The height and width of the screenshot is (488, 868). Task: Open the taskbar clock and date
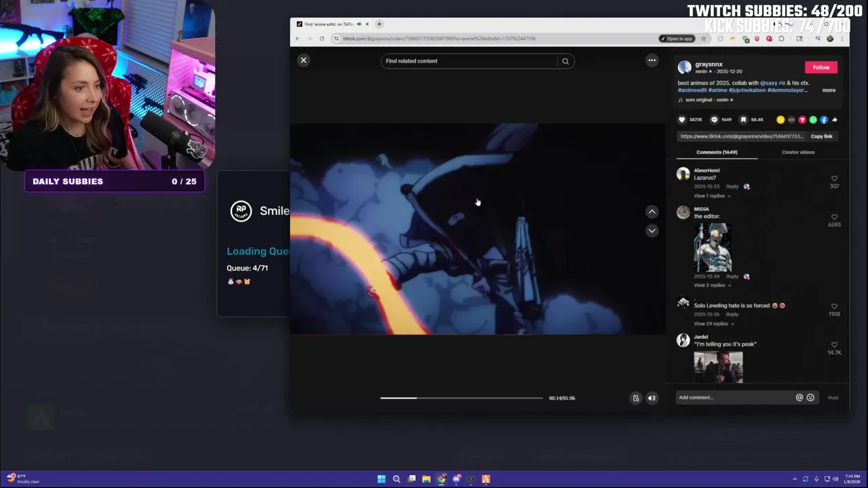(x=851, y=479)
